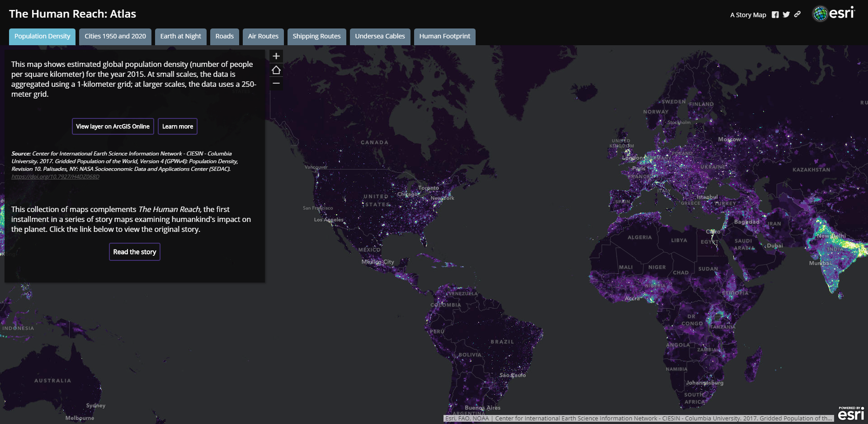The image size is (868, 424).
Task: View the Undersea Cables tab
Action: tap(380, 36)
